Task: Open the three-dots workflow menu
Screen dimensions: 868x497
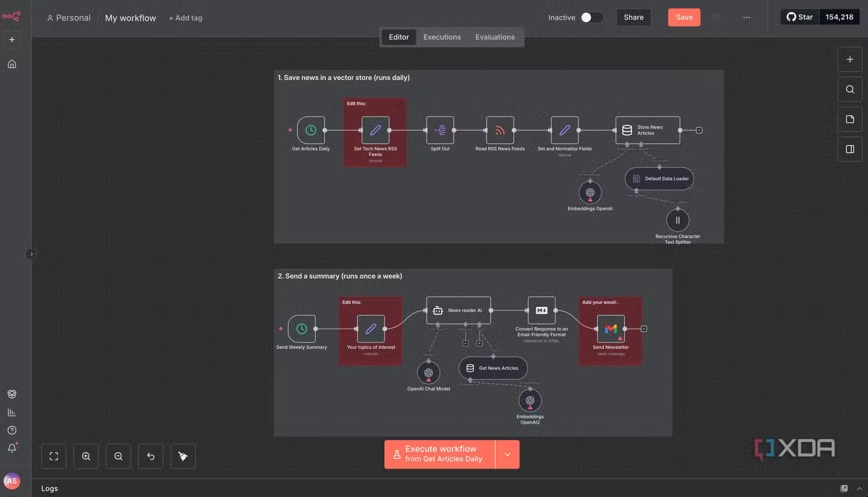Action: pyautogui.click(x=746, y=17)
